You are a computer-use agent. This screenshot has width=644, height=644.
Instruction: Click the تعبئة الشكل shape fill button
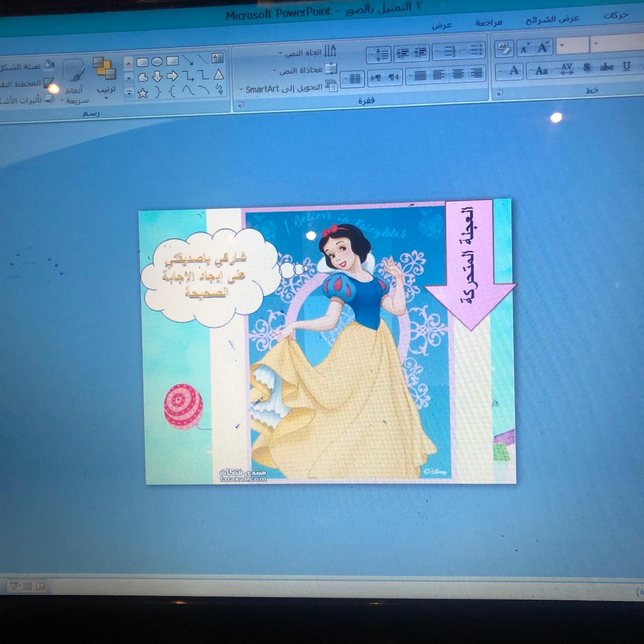tap(27, 66)
